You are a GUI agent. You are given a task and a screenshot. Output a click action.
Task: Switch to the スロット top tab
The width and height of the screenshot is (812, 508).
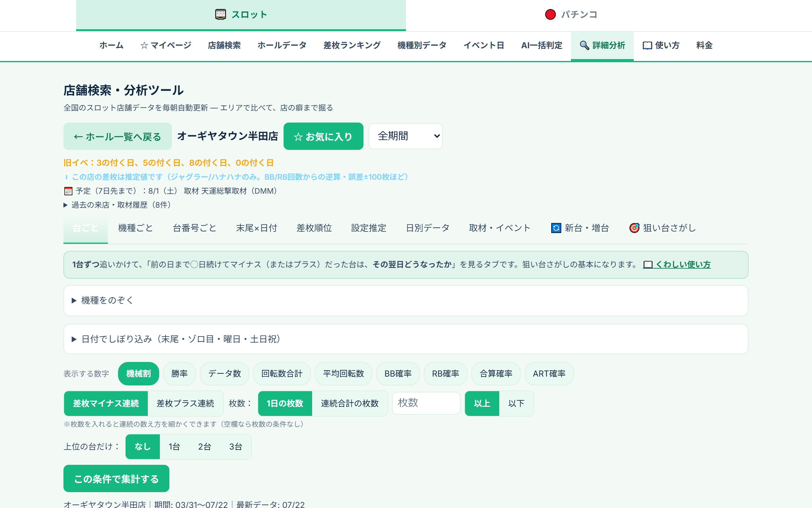(x=241, y=15)
